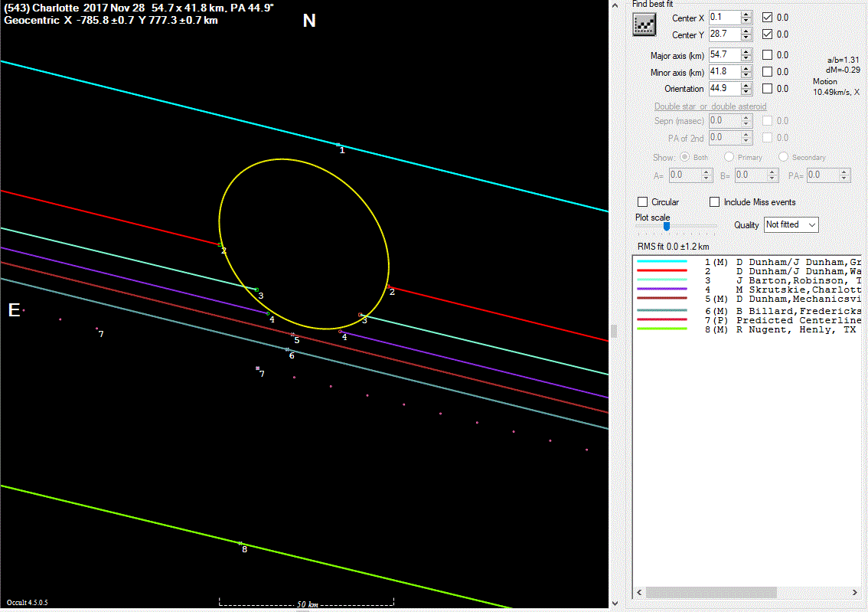This screenshot has width=868, height=612.
Task: Uncheck the Center Y fit checkbox
Action: pyautogui.click(x=768, y=34)
